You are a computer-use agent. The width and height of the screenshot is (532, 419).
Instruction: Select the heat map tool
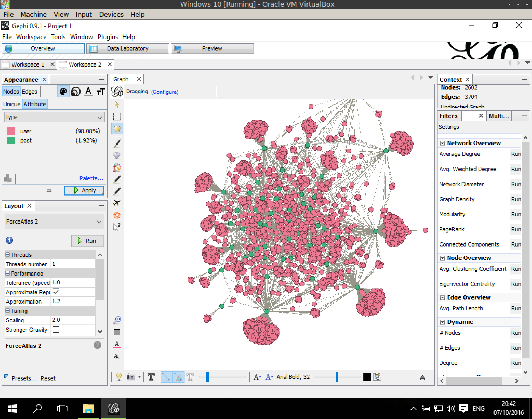click(x=117, y=215)
